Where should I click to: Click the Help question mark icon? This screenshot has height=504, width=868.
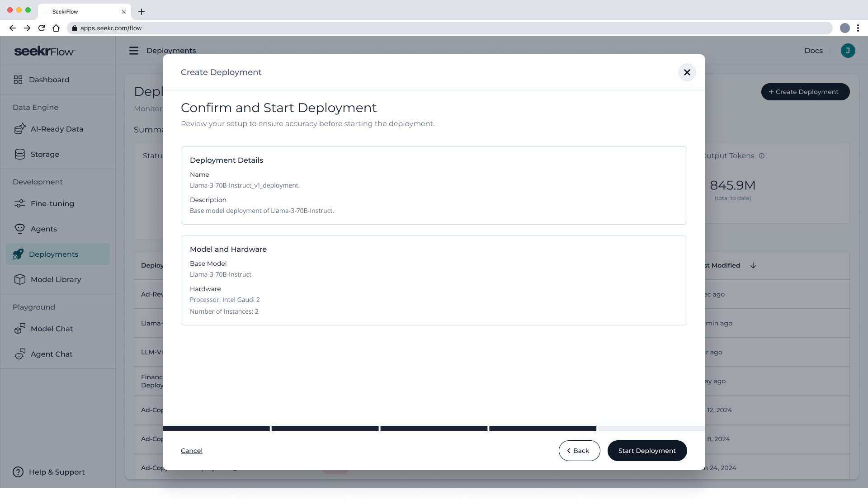(18, 472)
